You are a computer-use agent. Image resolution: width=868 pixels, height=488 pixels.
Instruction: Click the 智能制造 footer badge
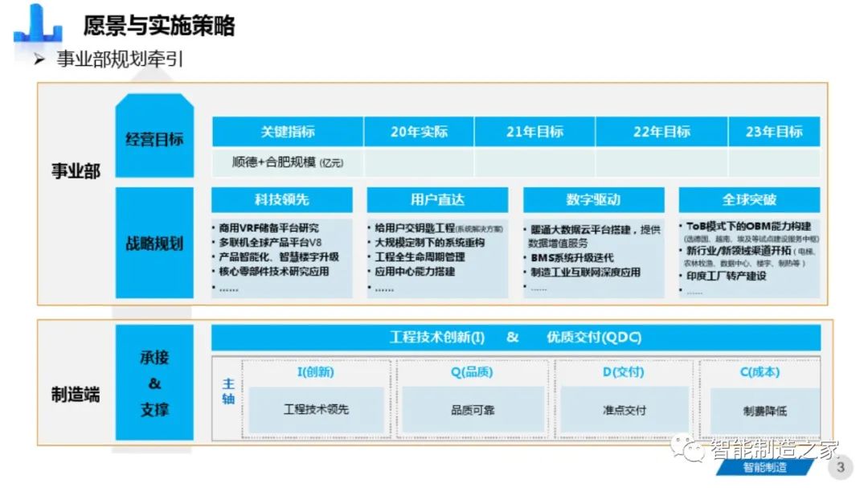[x=765, y=467]
